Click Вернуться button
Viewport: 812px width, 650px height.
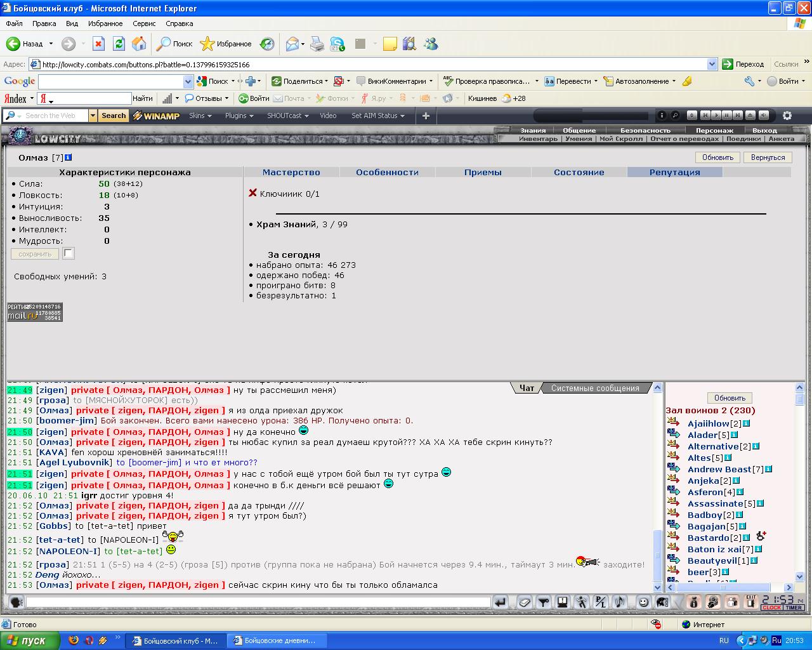point(768,157)
